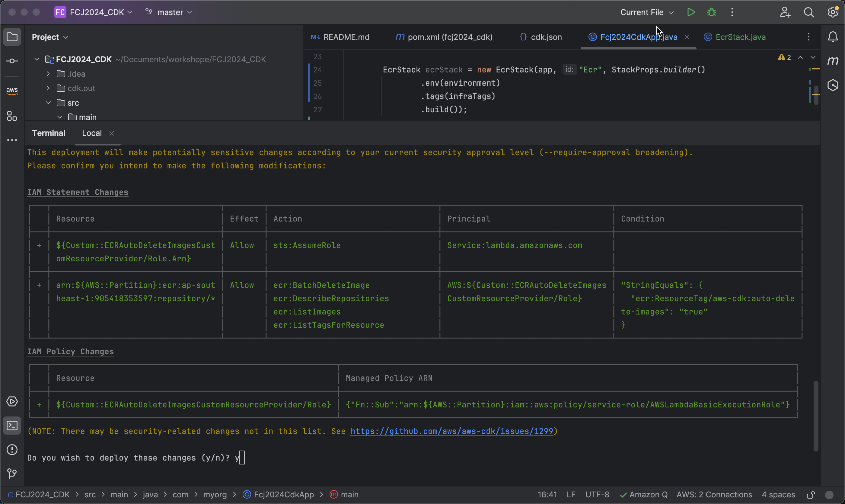Click the 4 spaces indent setting
Screen dimensions: 845x504
tap(778, 495)
